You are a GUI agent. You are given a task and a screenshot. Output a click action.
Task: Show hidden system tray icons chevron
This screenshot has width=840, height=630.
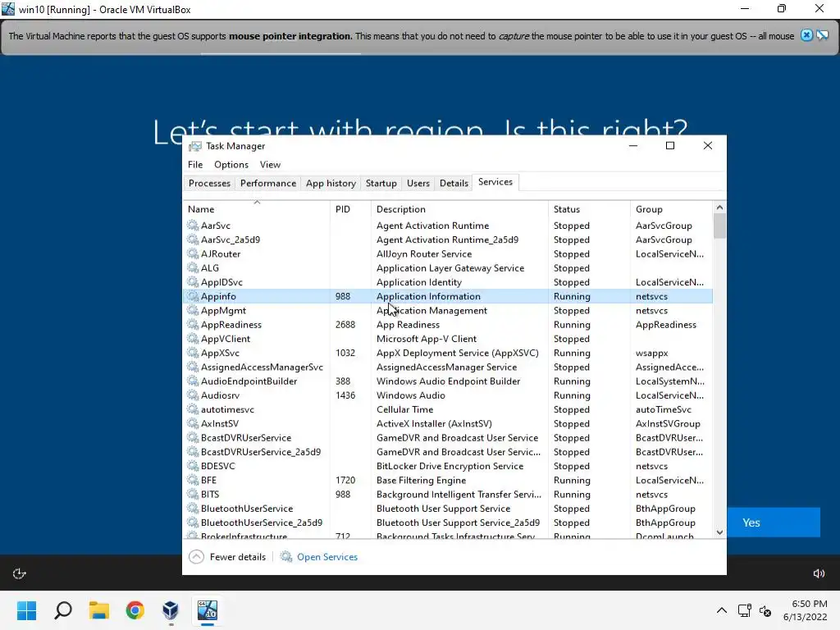[x=722, y=610]
